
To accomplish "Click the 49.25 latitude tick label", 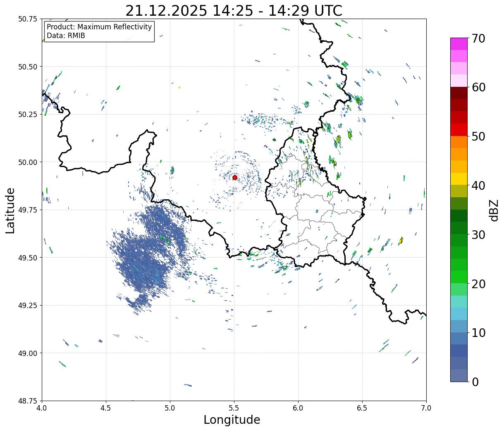I will point(28,306).
